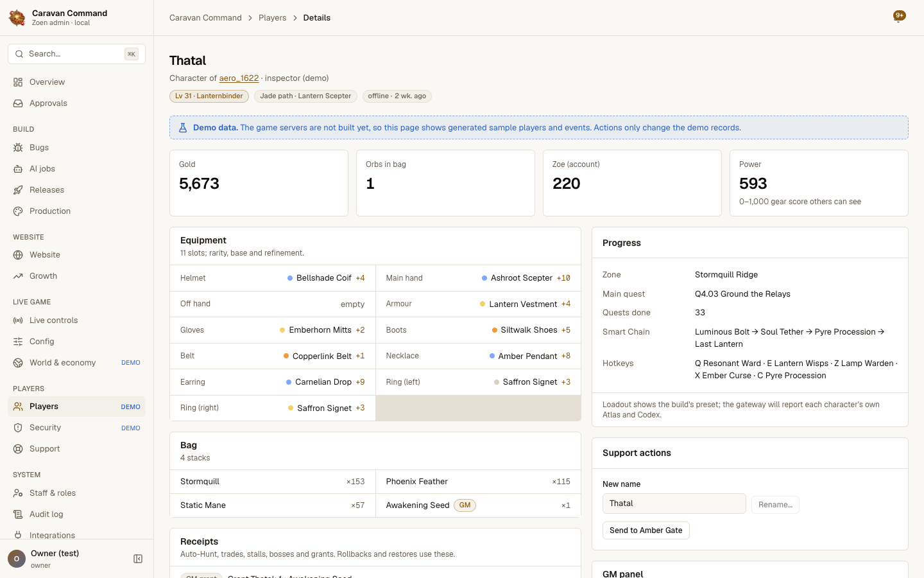Click the Owner (test) account avatar
Image resolution: width=924 pixels, height=578 pixels.
[17, 559]
